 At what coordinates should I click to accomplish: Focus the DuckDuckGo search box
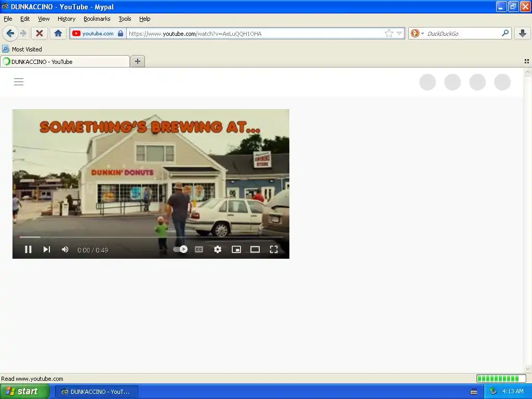(x=463, y=33)
